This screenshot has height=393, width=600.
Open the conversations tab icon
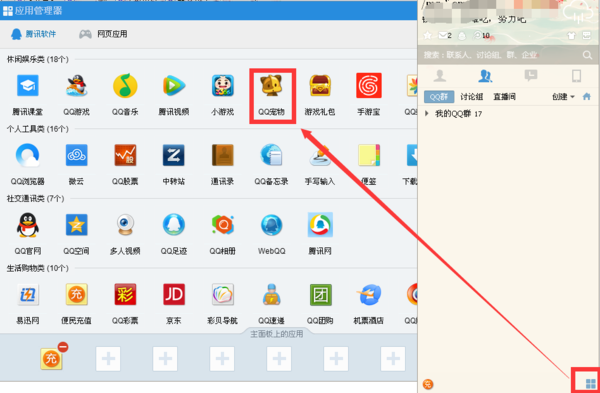[531, 76]
